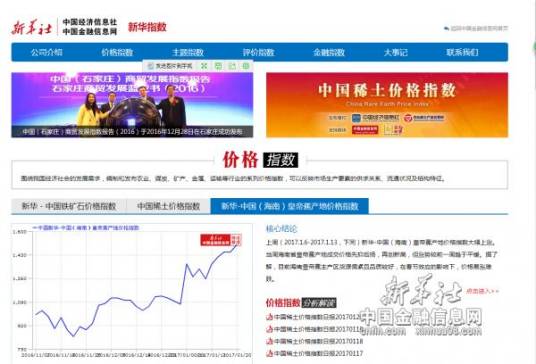
Task: Click the PDF icon beside 中国稀土价格指数日报20170118
Action: point(269,341)
